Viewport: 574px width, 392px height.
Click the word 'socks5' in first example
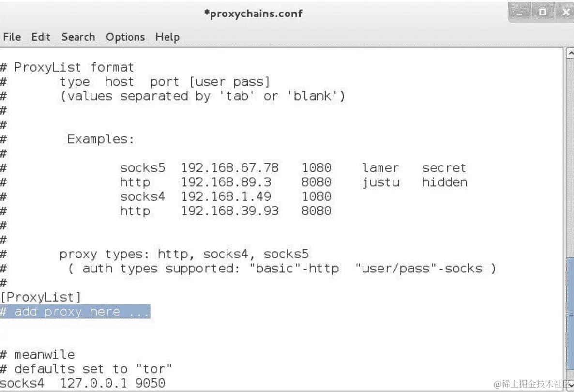click(143, 167)
